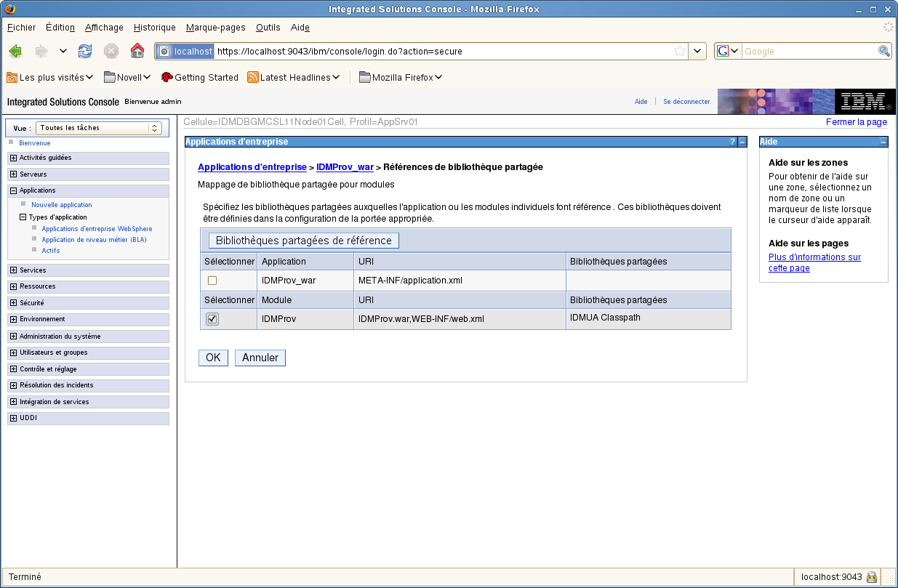Click into the Google search field
The image size is (898, 588).
809,51
